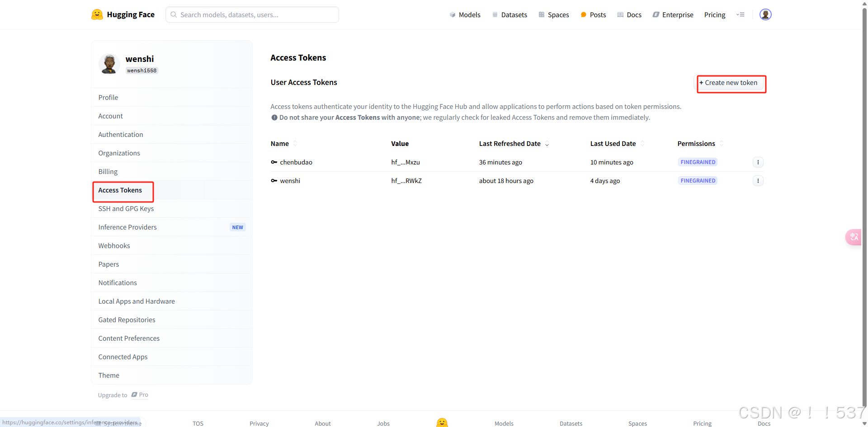Click token value hf_...RWkZ
This screenshot has width=868, height=427.
[406, 181]
